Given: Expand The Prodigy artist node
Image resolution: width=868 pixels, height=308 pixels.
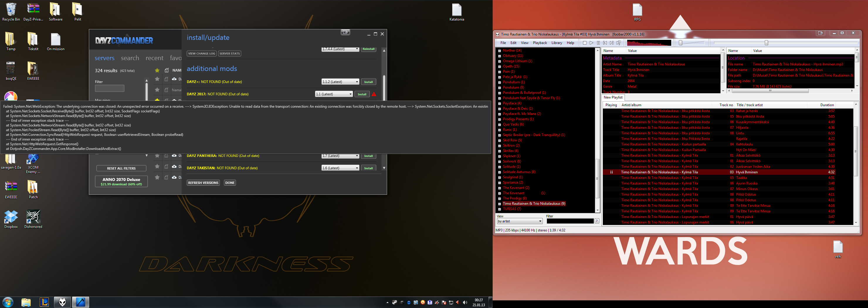Looking at the screenshot, I should point(499,199).
